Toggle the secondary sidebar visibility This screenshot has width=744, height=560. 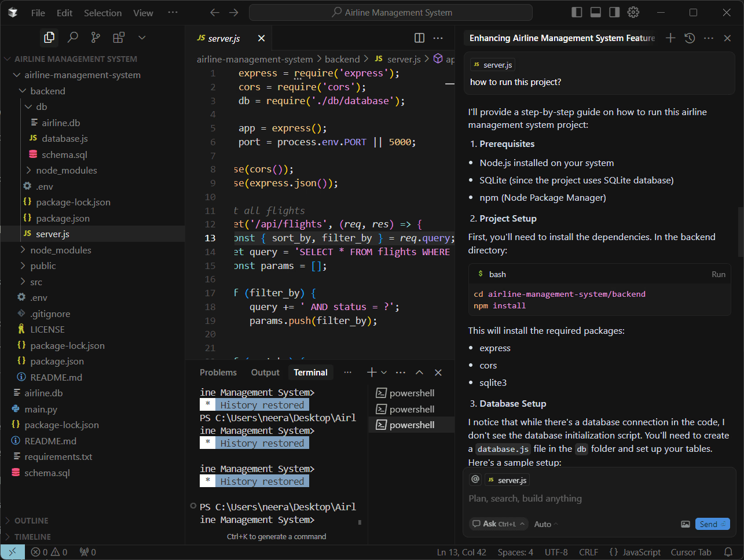click(614, 12)
